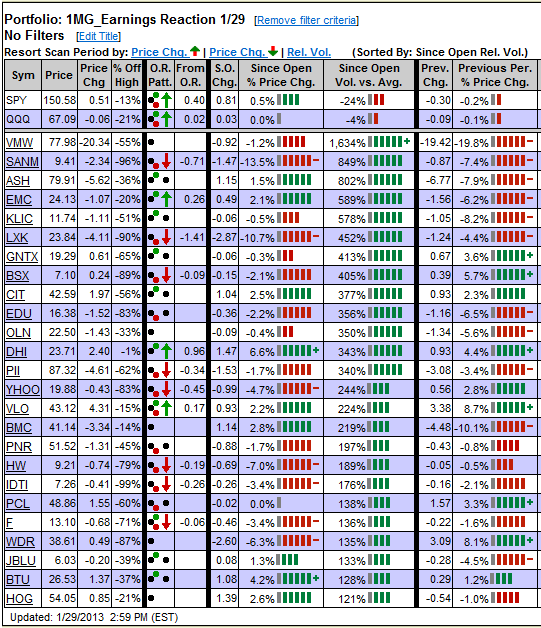
Task: Click red down arrow next to Price Chg.
Action: tap(273, 51)
